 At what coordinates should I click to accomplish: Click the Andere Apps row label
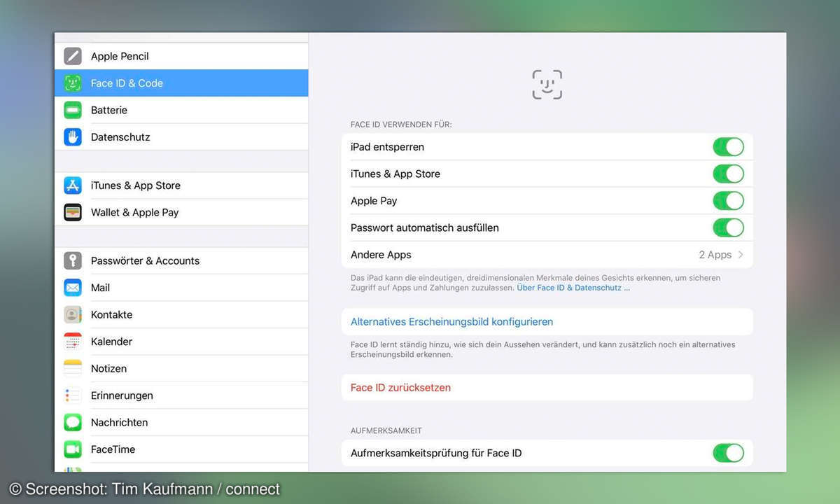click(x=381, y=255)
